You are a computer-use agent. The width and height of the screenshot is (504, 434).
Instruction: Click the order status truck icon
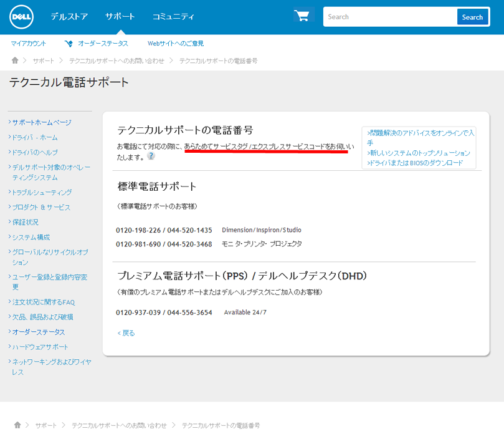(69, 44)
